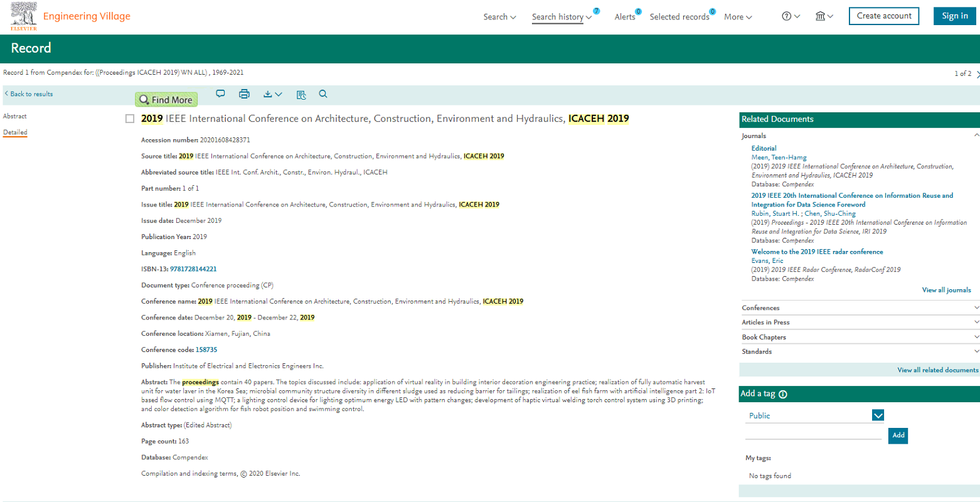Click the Alerts count badge
Viewport: 980px width, 502px height.
point(638,11)
